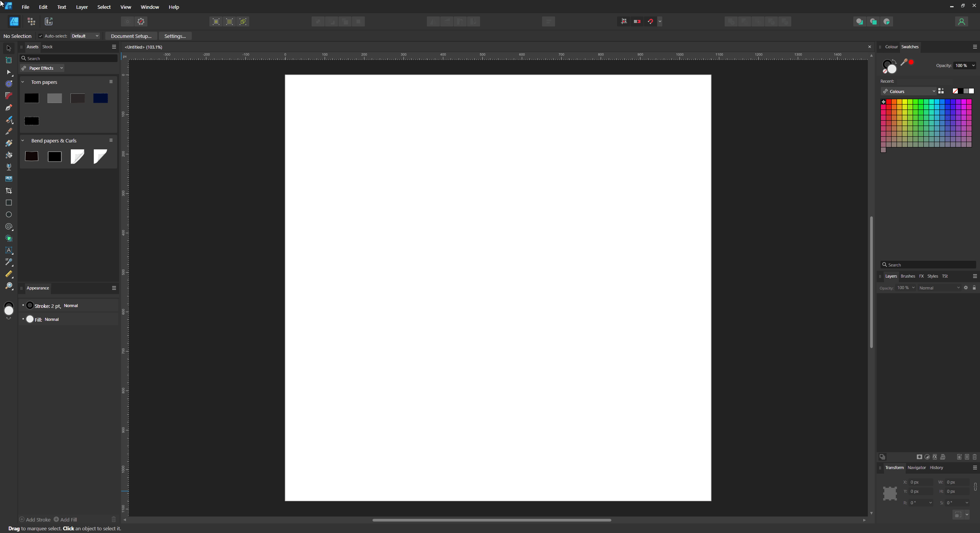Image resolution: width=980 pixels, height=533 pixels.
Task: Select the Transparency wine glass tool
Action: coord(9,167)
